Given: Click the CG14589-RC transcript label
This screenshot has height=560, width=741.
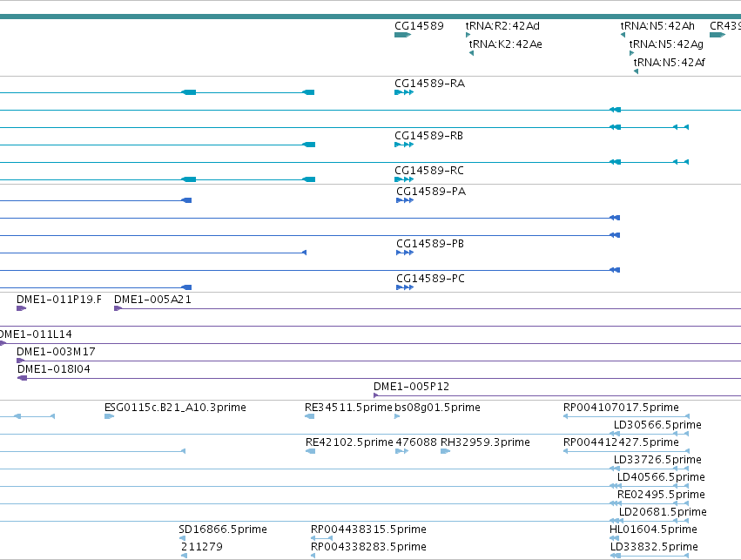Looking at the screenshot, I should [x=429, y=171].
